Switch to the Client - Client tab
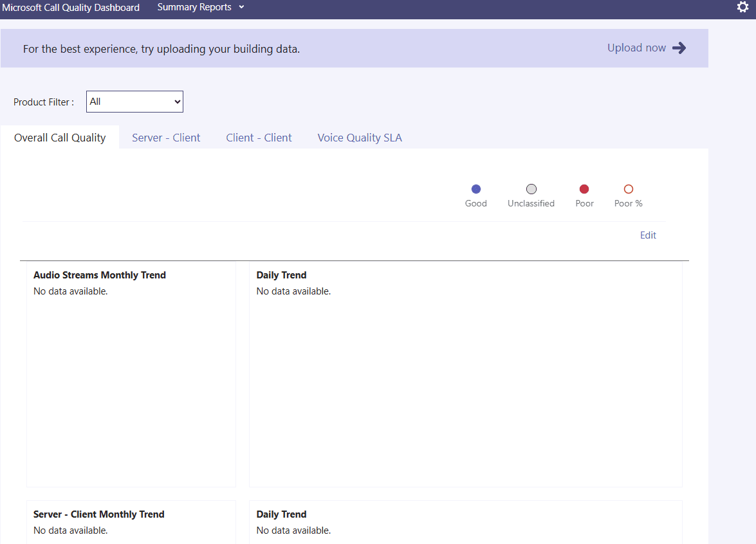756x544 pixels. pyautogui.click(x=259, y=138)
